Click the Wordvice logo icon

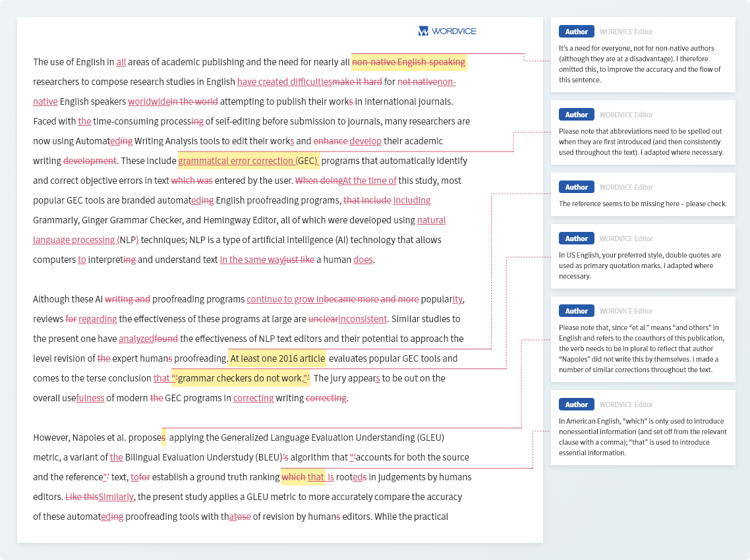point(422,30)
